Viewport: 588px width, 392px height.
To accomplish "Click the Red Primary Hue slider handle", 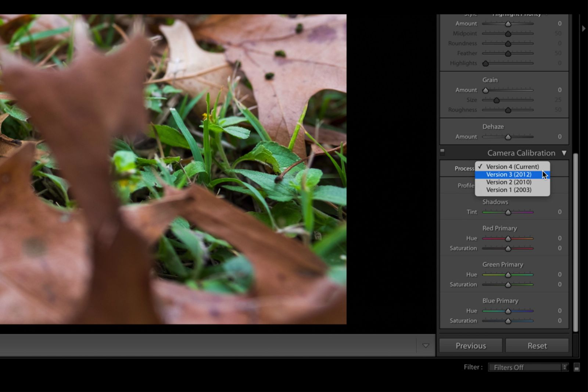I will tap(508, 238).
